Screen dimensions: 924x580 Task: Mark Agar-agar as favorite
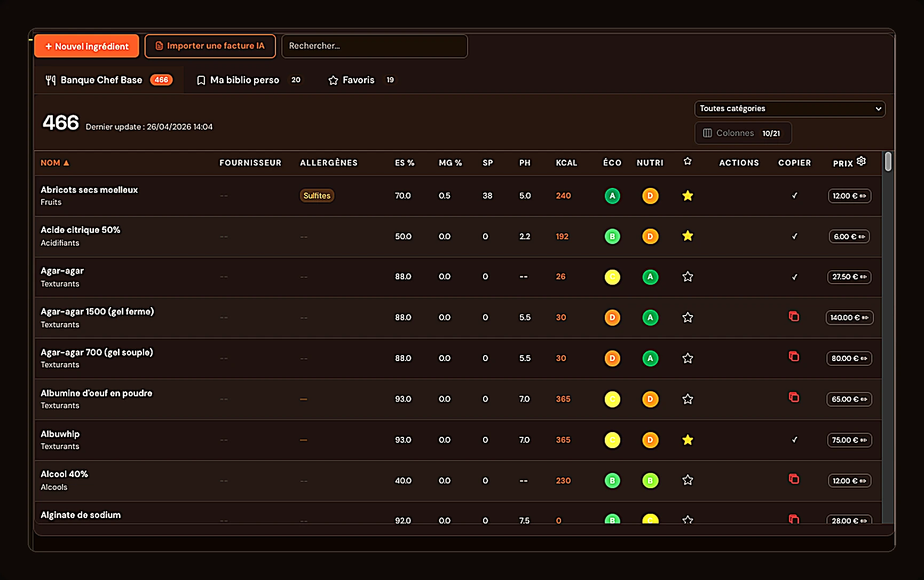tap(688, 277)
